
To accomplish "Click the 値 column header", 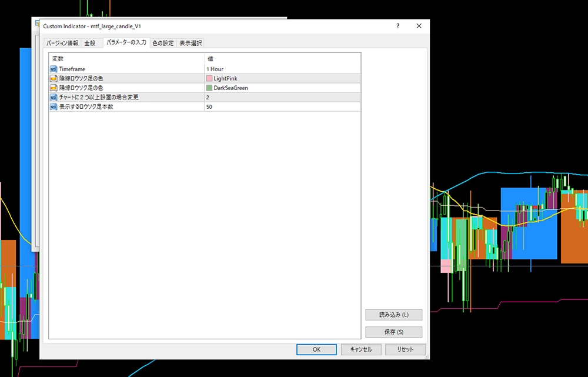I will [211, 59].
